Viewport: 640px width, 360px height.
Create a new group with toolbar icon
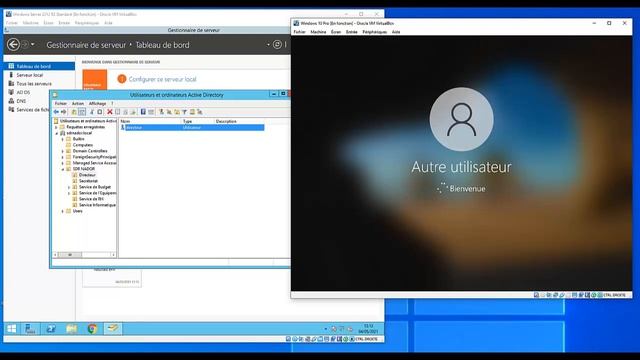169,112
